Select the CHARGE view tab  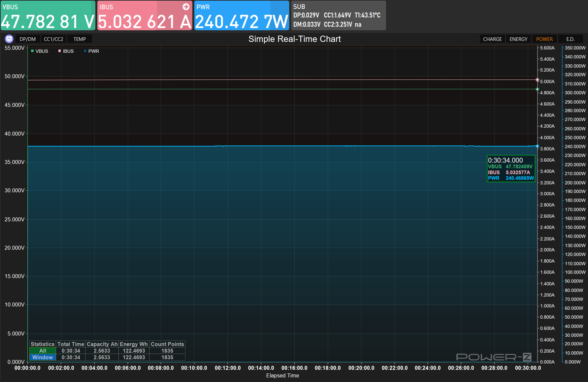coord(492,39)
